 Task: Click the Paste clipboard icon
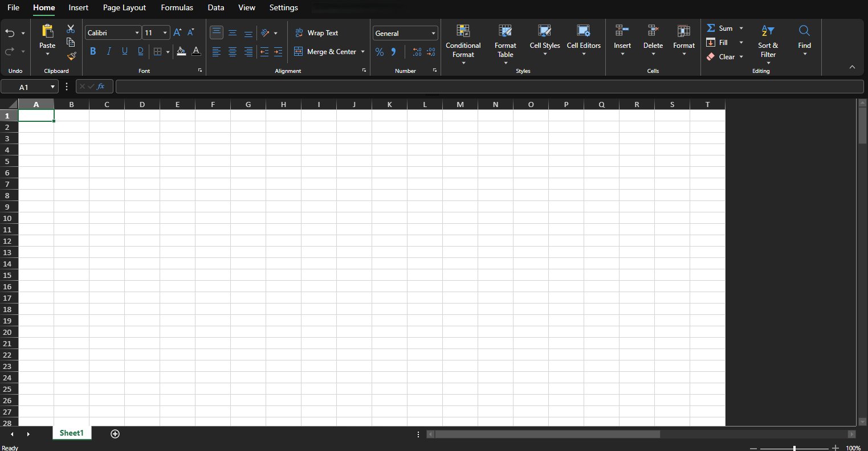47,31
